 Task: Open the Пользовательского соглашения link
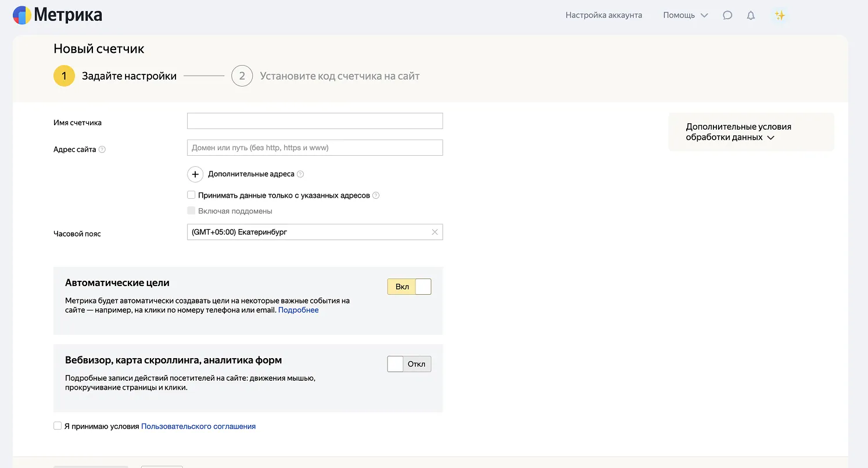(199, 426)
